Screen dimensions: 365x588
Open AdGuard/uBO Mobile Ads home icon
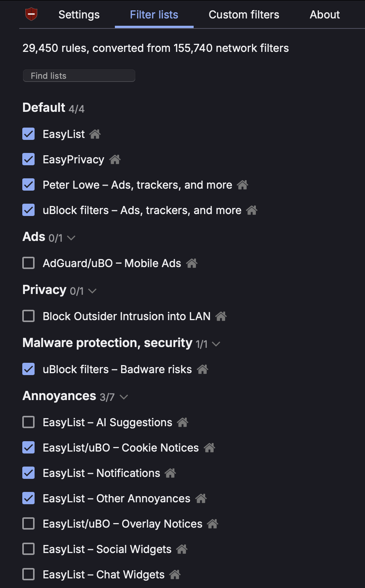pos(192,263)
